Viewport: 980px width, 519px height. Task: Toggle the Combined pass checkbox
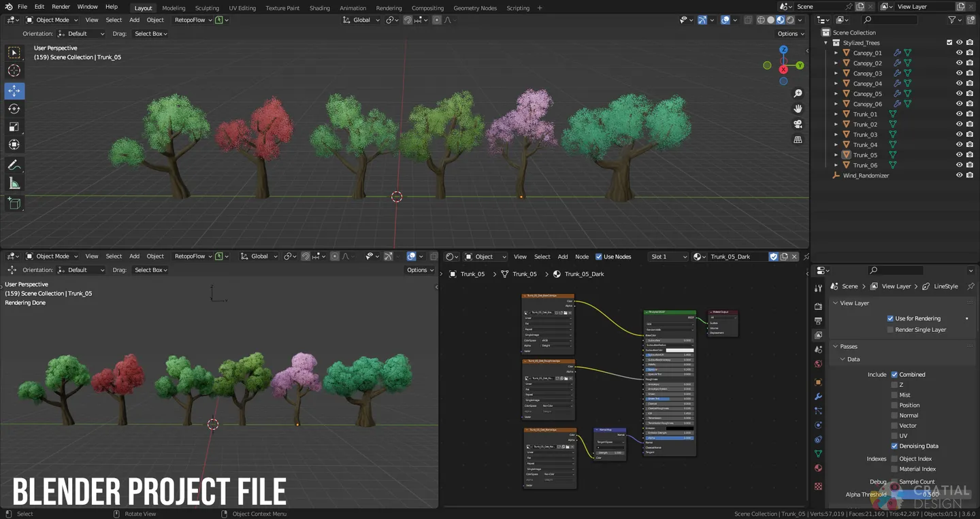[894, 375]
